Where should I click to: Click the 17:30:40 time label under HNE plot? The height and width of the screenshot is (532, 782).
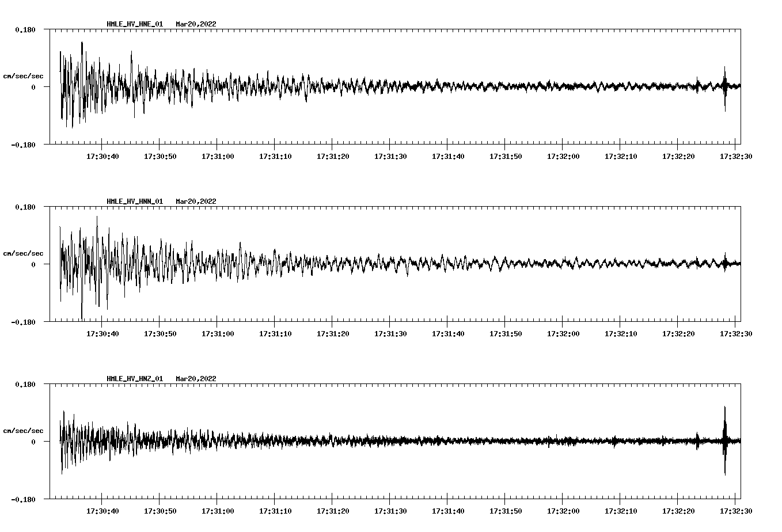click(x=103, y=156)
